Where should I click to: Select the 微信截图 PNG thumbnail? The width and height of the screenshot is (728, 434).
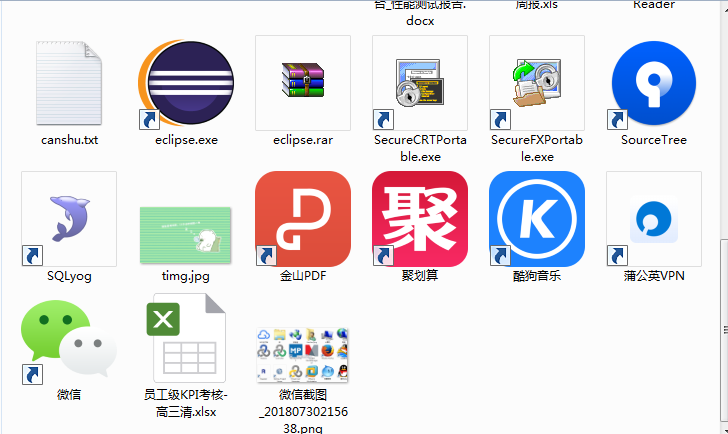tap(303, 355)
